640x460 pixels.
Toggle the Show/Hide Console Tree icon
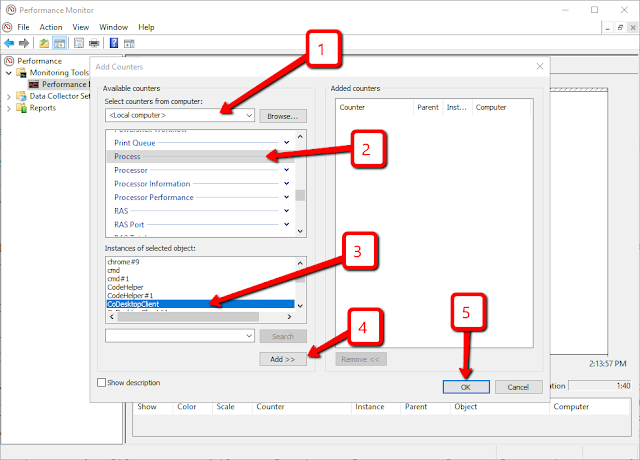(60, 43)
